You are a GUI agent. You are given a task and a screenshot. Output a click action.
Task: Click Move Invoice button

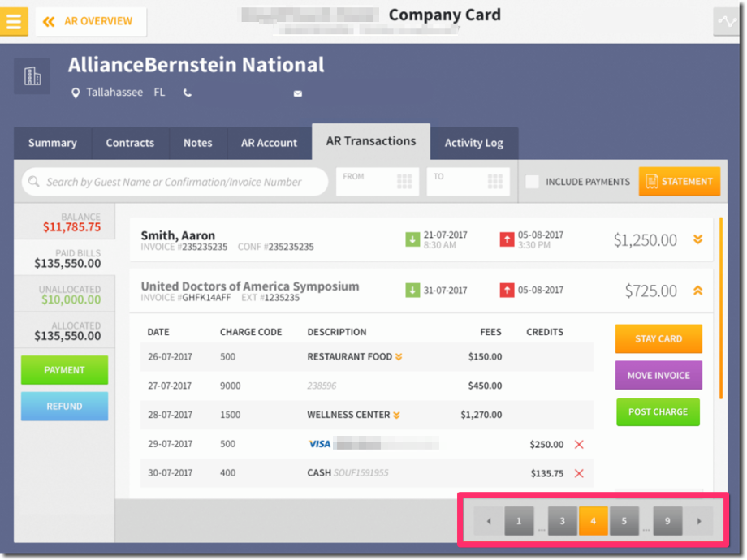click(x=658, y=375)
